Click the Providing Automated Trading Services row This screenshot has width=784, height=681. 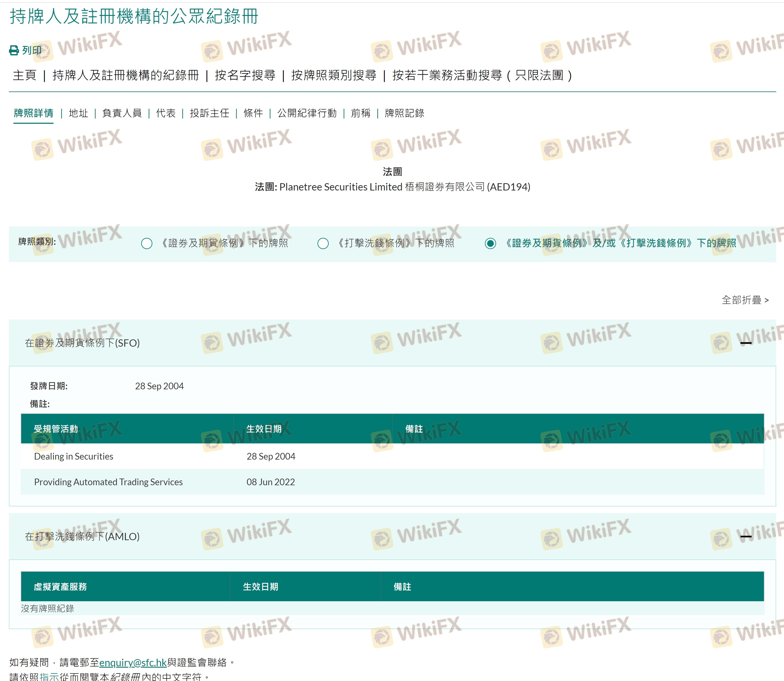[x=392, y=482]
